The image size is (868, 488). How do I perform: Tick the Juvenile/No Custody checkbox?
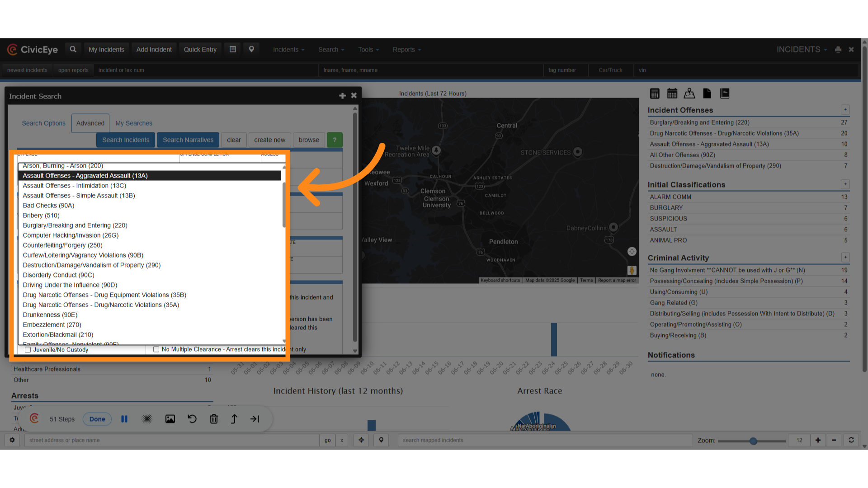[28, 350]
